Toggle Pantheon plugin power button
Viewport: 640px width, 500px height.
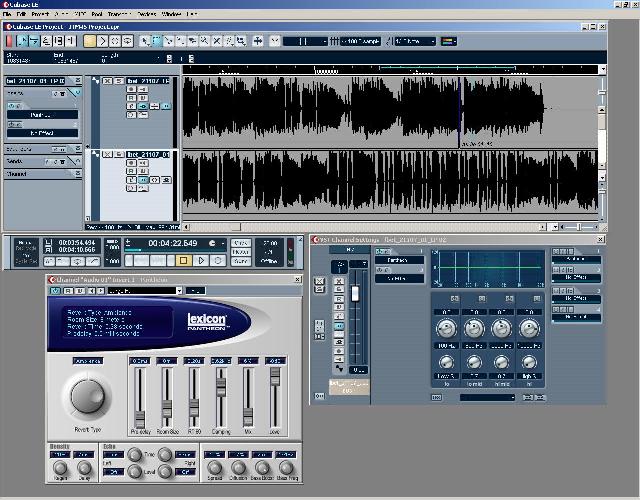55,291
